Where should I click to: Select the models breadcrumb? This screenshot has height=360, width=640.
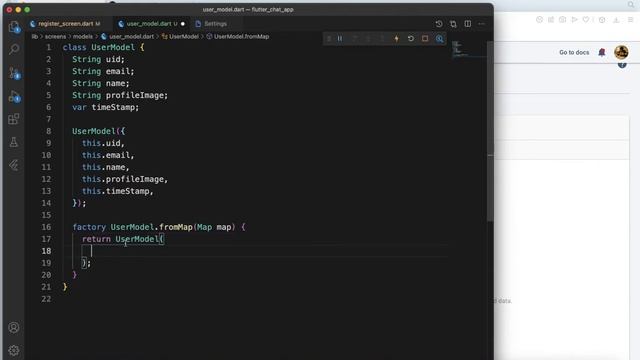pos(83,37)
